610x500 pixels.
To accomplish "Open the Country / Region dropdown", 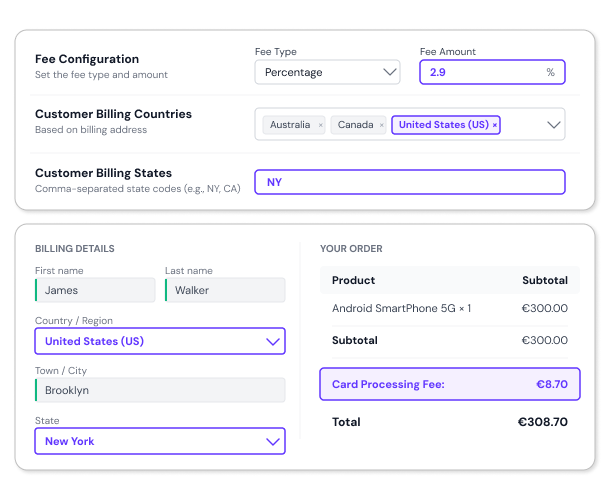I will coord(160,341).
